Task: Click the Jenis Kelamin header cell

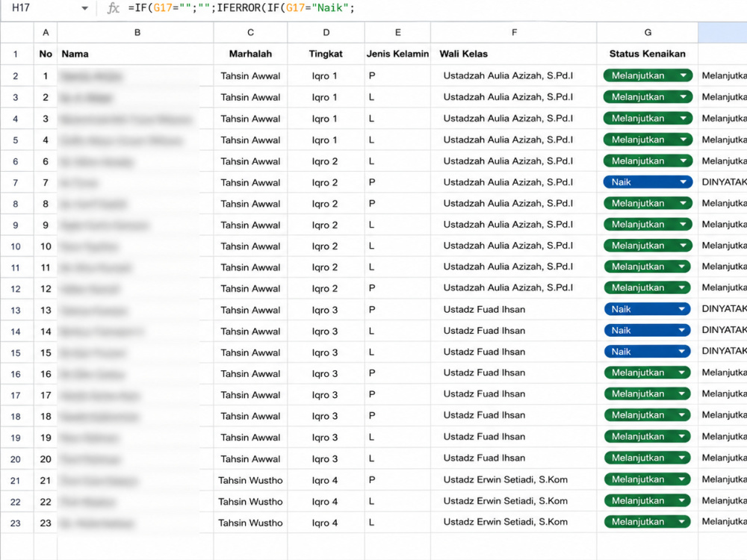Action: pyautogui.click(x=398, y=54)
